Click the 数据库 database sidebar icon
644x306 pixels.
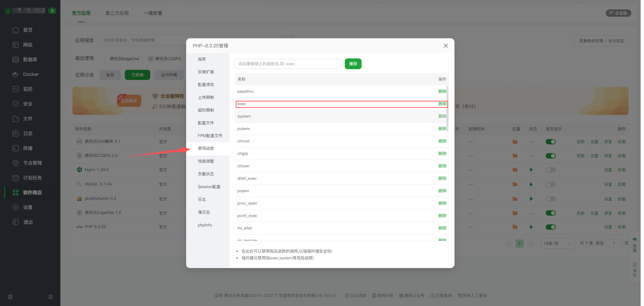pyautogui.click(x=15, y=59)
